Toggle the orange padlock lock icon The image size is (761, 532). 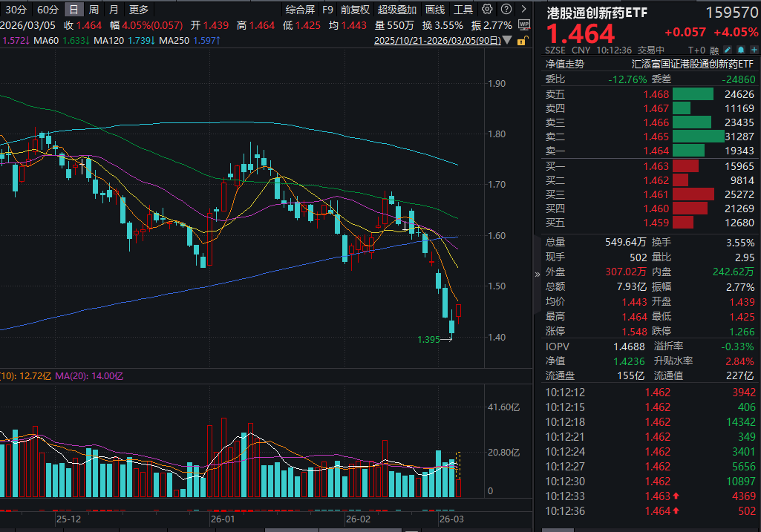[x=521, y=41]
